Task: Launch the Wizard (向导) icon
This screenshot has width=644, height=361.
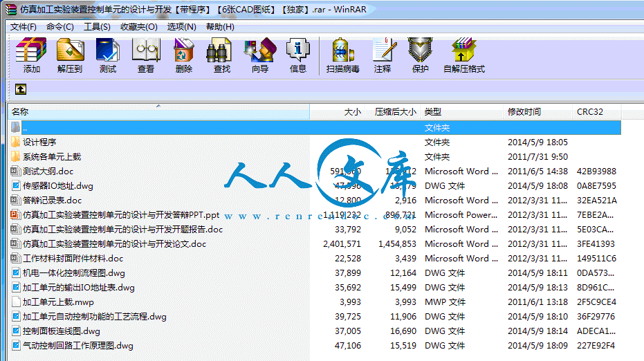Action: coord(260,50)
